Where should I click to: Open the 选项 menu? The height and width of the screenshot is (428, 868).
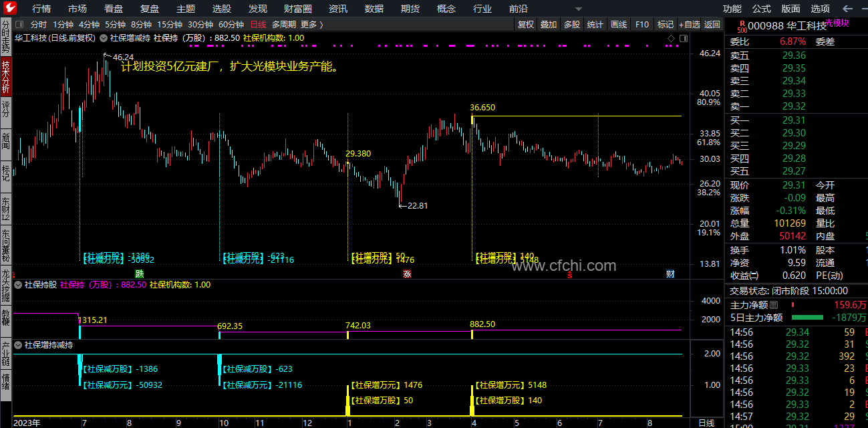coord(821,9)
